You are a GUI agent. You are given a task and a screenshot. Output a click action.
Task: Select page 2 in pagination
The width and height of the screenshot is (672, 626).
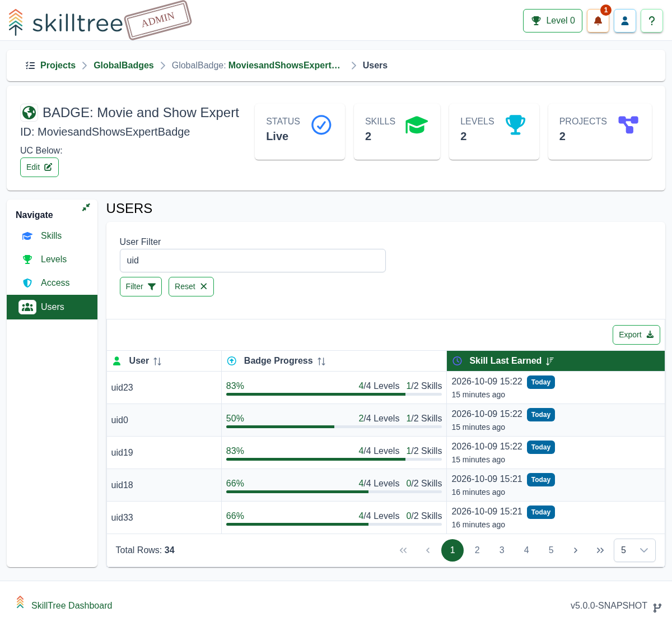(x=477, y=550)
